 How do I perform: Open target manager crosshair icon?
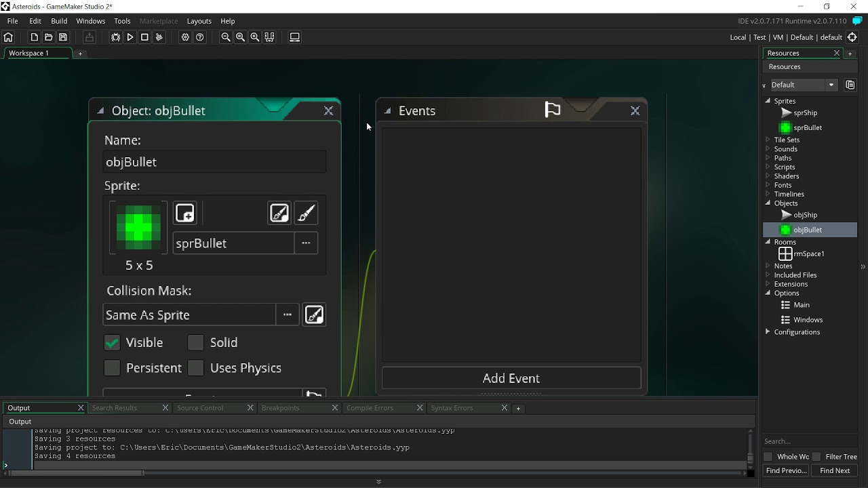coord(852,37)
